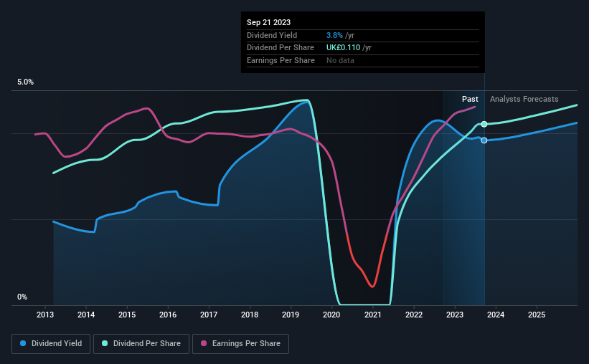Toggle the Earnings Per Share legend item

[x=240, y=343]
